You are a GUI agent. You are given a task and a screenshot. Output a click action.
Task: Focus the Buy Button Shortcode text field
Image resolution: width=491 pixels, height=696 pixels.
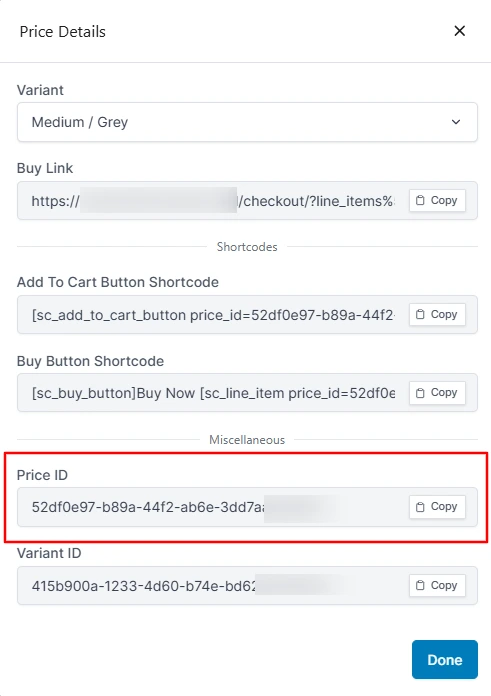(213, 393)
